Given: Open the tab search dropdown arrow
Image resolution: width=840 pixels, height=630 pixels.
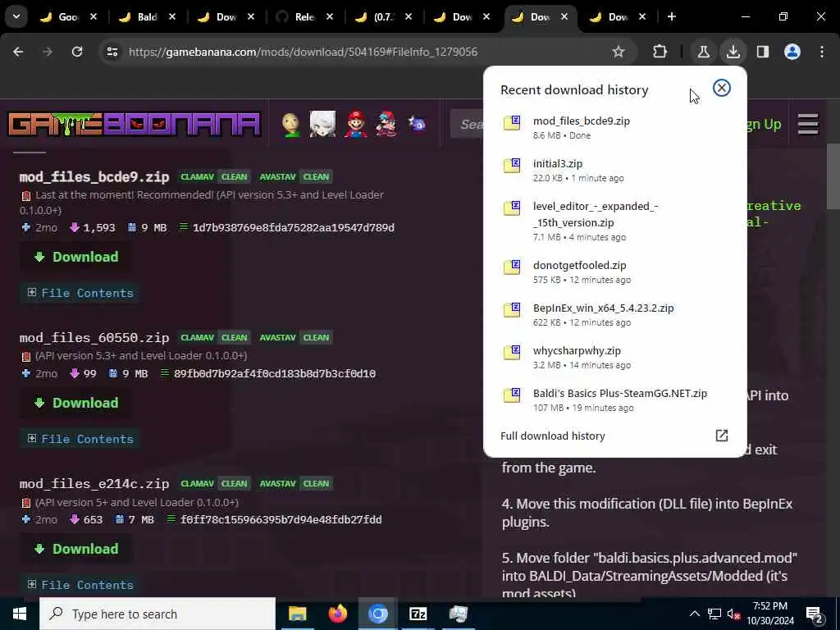Looking at the screenshot, I should [x=16, y=16].
